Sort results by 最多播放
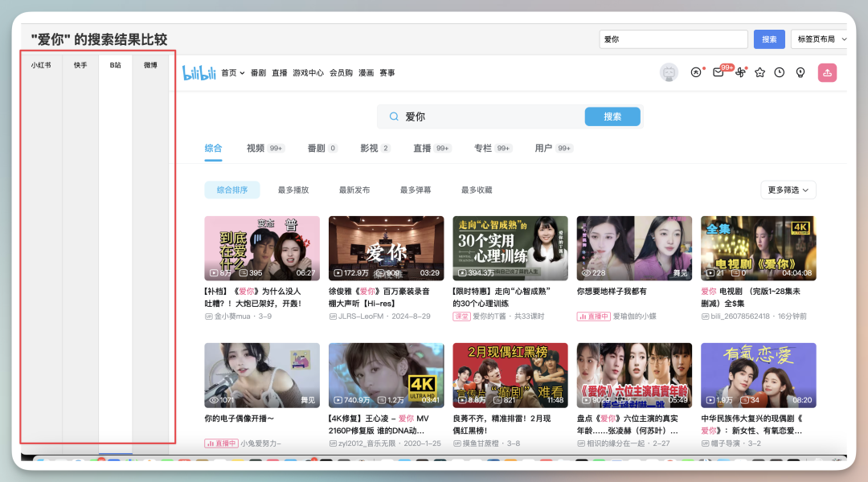 tap(293, 190)
